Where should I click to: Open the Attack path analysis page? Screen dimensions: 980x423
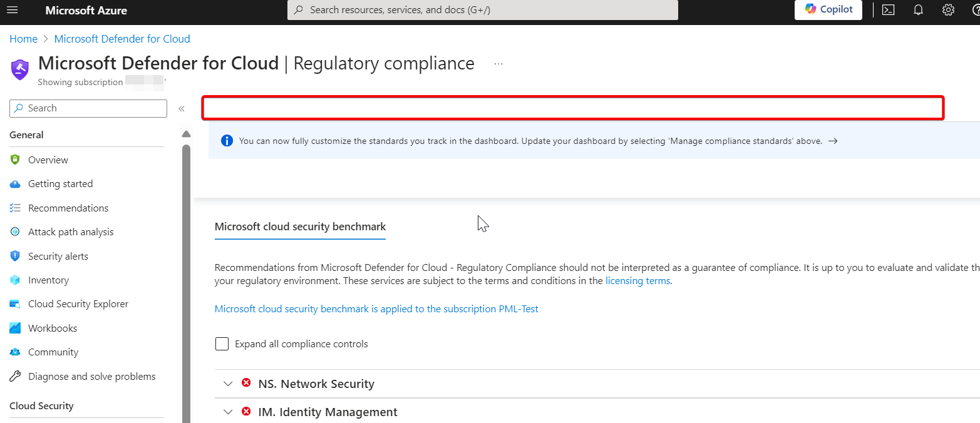(71, 232)
